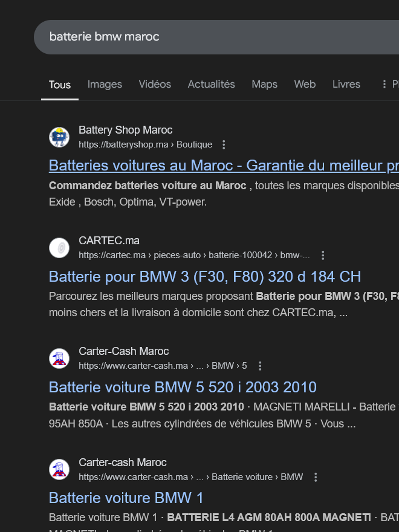Viewport: 399px width, 532px height.
Task: Click carter-cash.ma › Batterie voiture › BMW URL
Action: coord(190,477)
